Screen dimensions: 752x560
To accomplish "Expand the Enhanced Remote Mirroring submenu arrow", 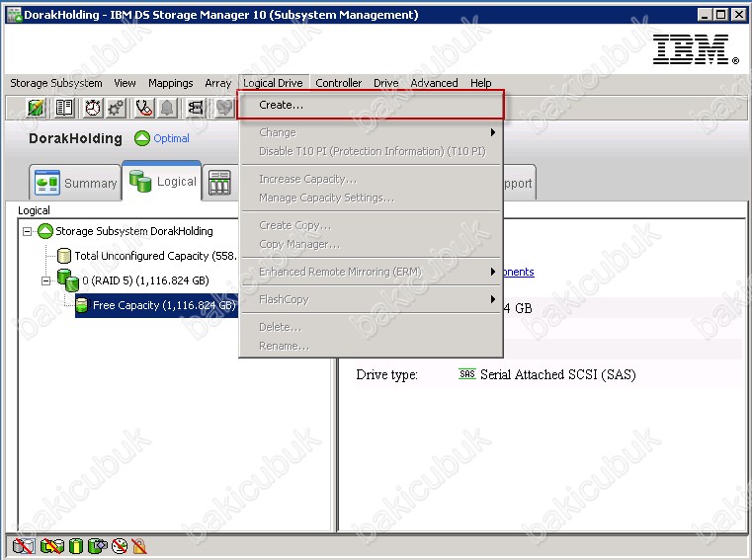I will (492, 272).
